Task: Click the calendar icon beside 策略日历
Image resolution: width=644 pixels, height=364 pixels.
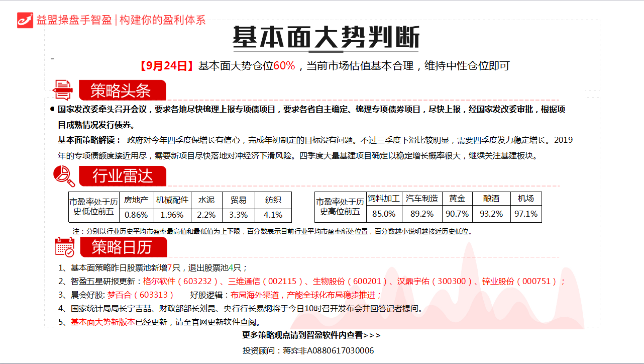Action: click(x=64, y=247)
